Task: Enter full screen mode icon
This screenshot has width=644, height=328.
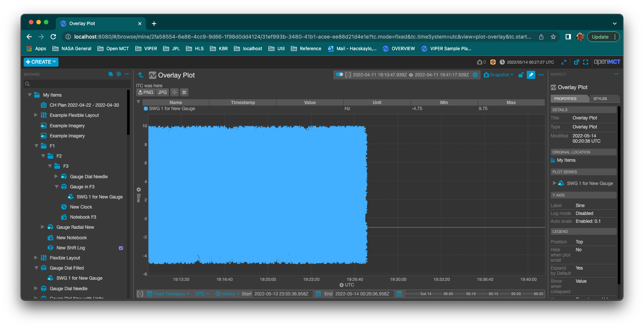Action: (x=586, y=62)
